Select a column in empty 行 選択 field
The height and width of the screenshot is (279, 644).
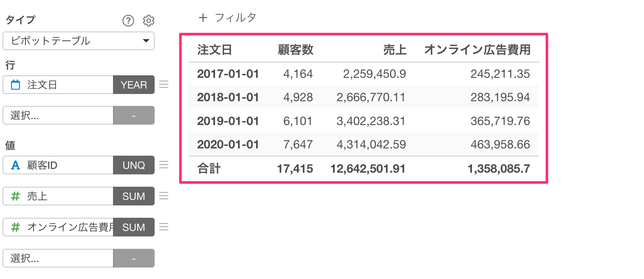(58, 115)
